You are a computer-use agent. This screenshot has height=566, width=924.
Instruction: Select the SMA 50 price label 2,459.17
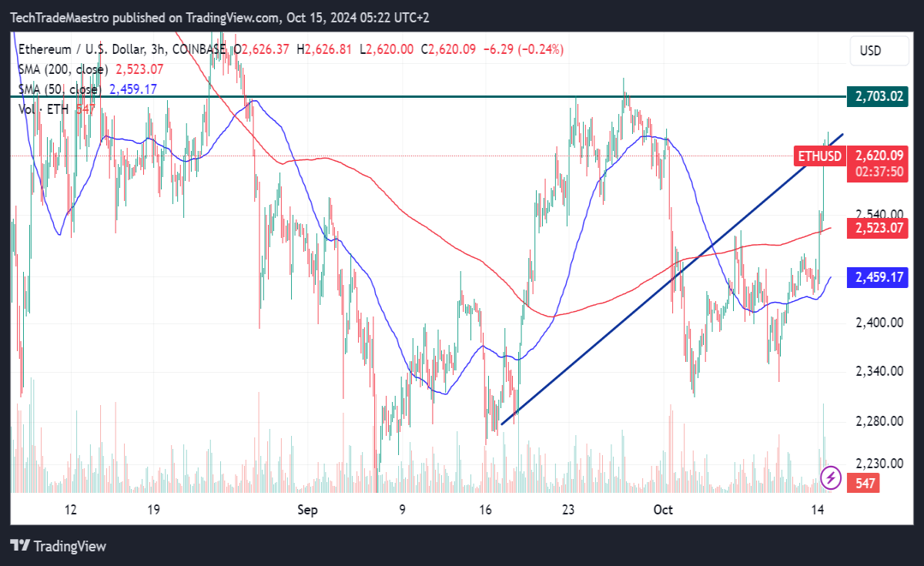pos(879,277)
